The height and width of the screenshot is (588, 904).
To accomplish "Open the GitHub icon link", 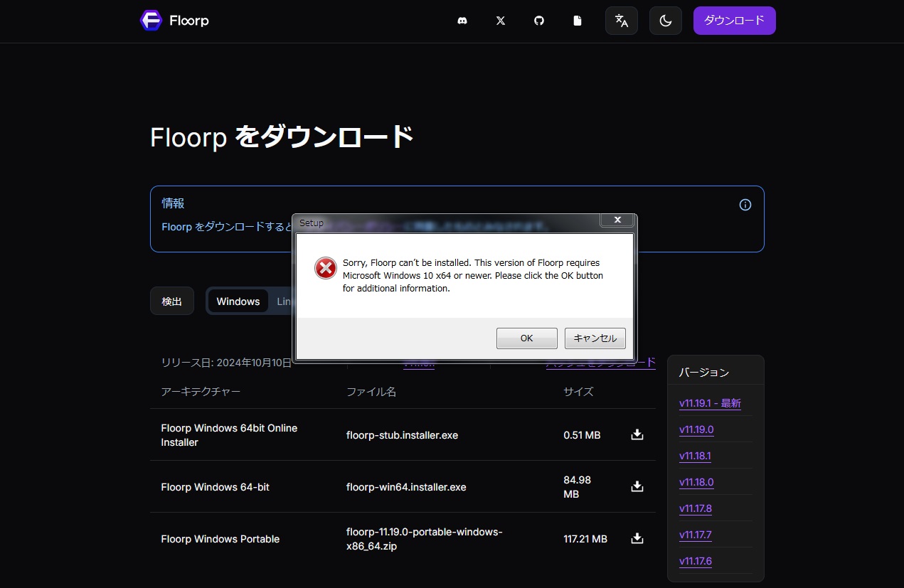I will pyautogui.click(x=539, y=21).
